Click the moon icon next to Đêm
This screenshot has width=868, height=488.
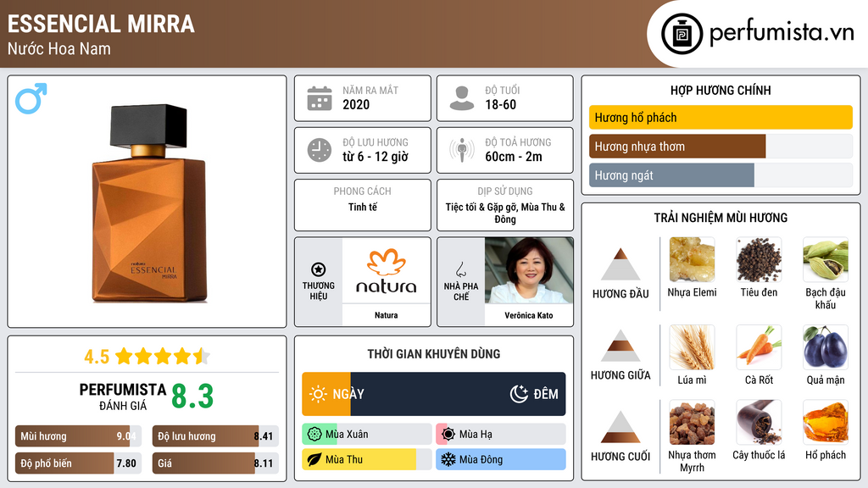(x=519, y=394)
